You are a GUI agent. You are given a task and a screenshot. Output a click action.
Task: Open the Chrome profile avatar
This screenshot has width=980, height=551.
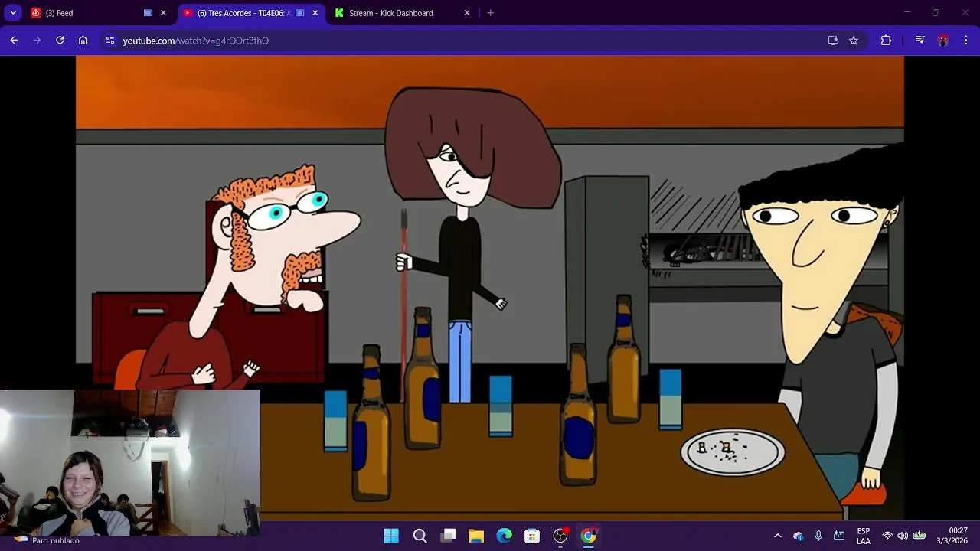coord(943,41)
